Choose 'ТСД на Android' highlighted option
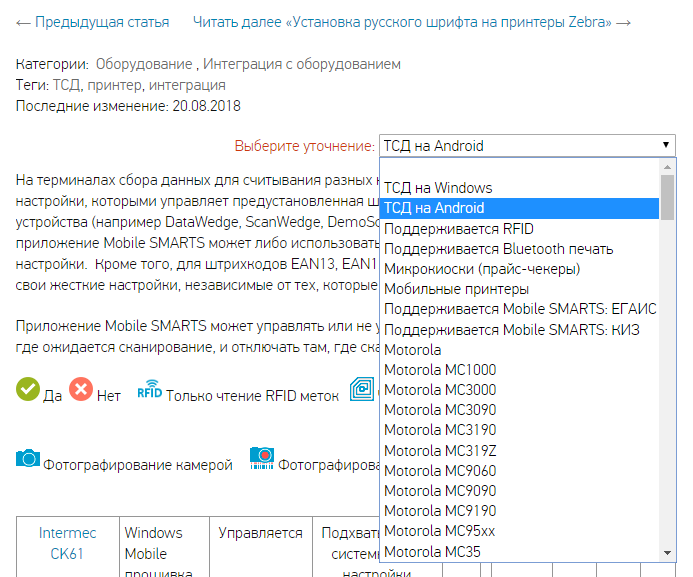693x577 pixels. [519, 208]
